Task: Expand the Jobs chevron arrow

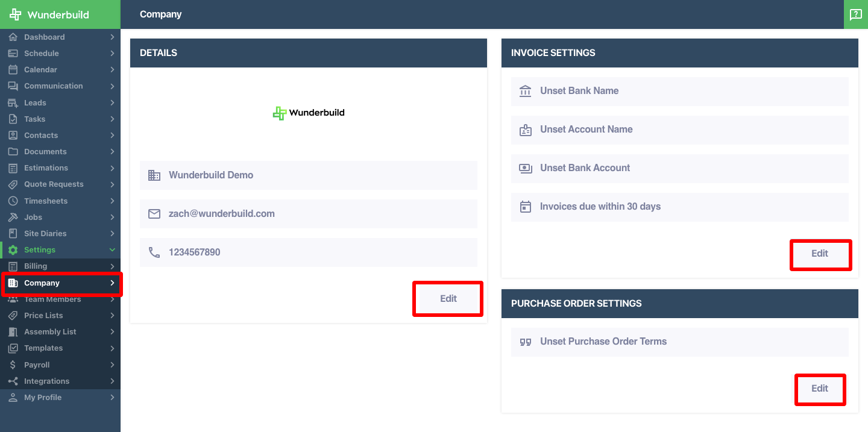Action: pos(112,218)
